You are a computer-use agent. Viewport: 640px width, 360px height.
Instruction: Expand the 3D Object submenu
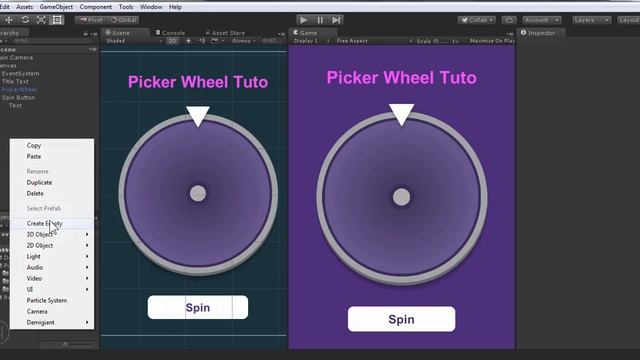pyautogui.click(x=52, y=234)
